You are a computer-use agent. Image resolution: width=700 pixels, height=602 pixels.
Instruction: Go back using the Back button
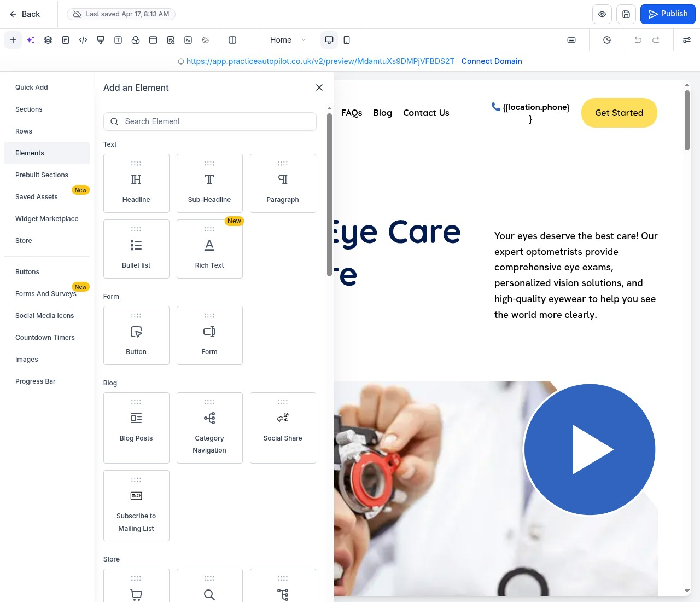coord(25,14)
